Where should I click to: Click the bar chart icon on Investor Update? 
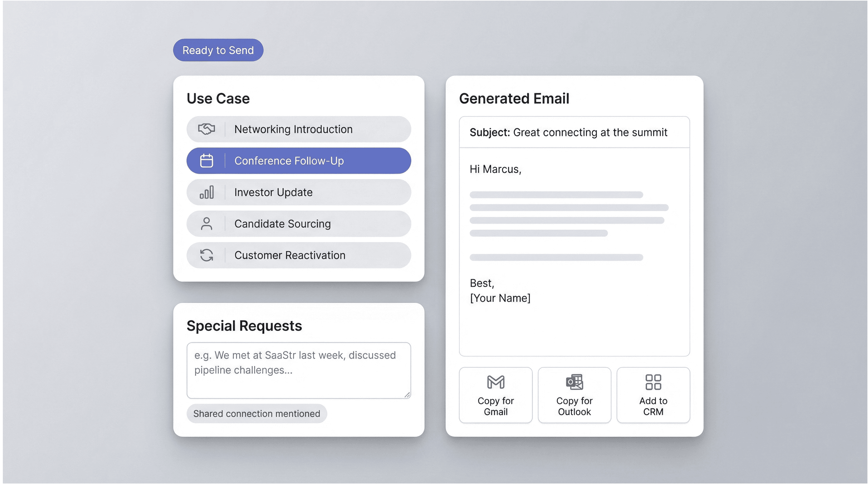pyautogui.click(x=206, y=192)
